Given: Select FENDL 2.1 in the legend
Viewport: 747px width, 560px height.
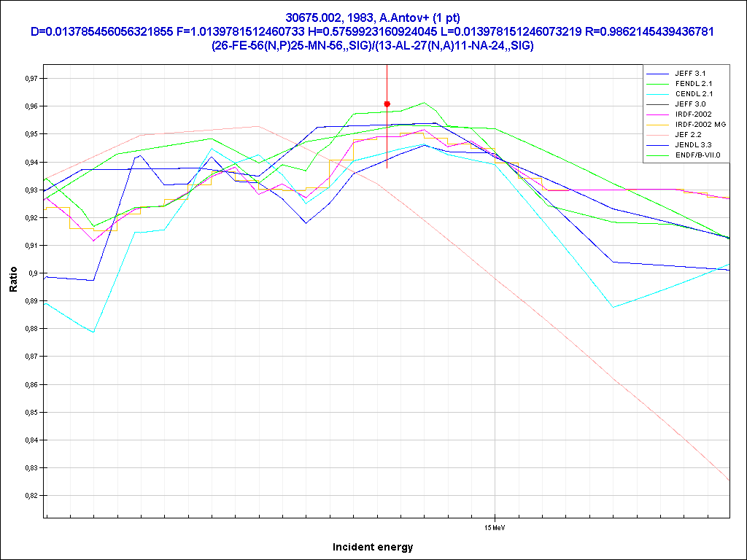Looking at the screenshot, I should 692,84.
